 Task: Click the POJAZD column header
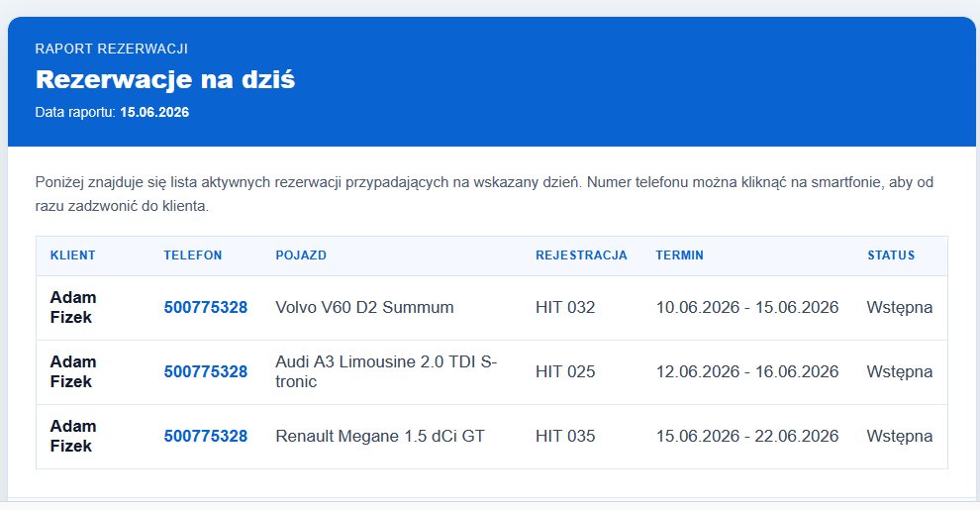pyautogui.click(x=301, y=255)
